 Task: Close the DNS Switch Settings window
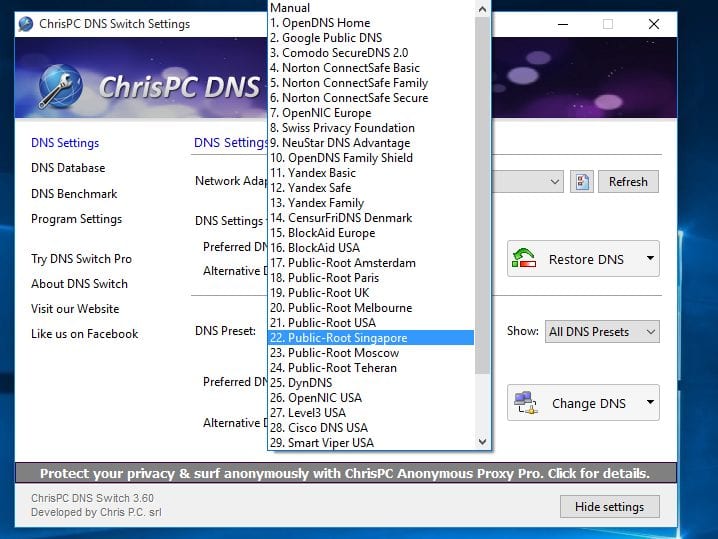[653, 24]
